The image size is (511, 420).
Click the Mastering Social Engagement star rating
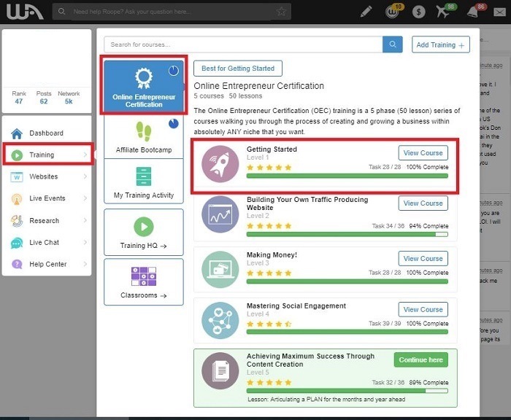tap(269, 324)
